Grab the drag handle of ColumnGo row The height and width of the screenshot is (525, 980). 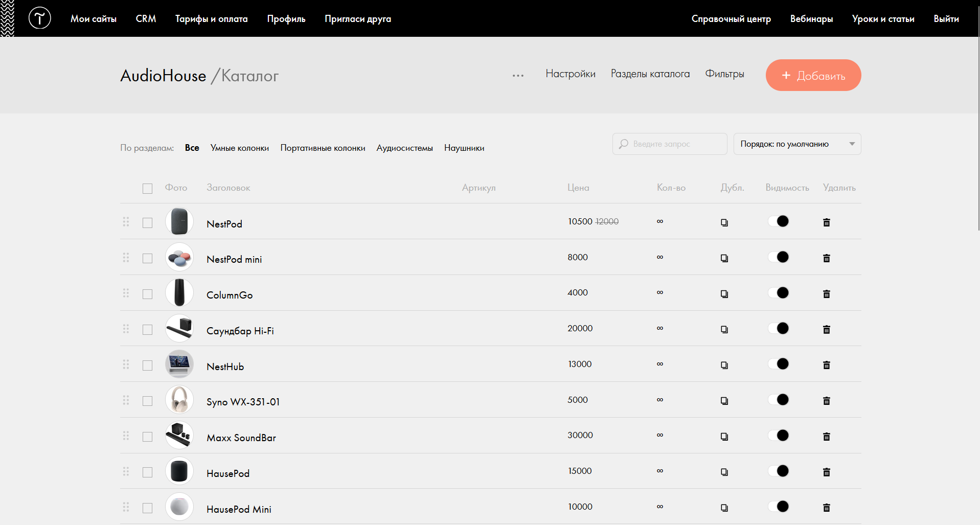[126, 293]
